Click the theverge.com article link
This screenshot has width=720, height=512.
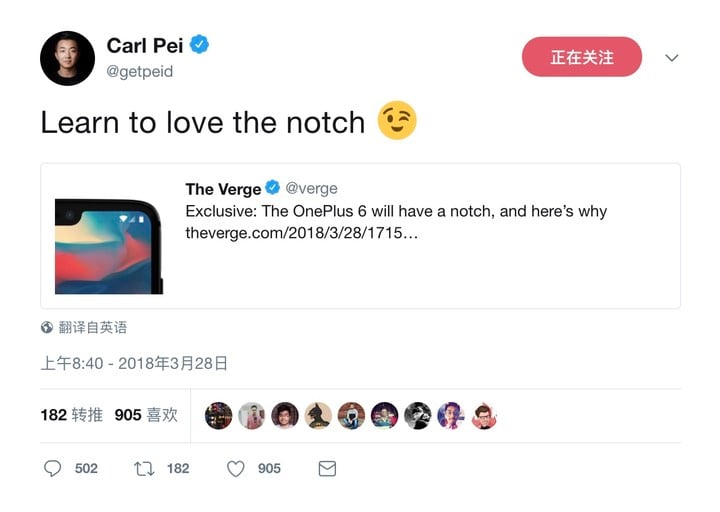tap(302, 233)
